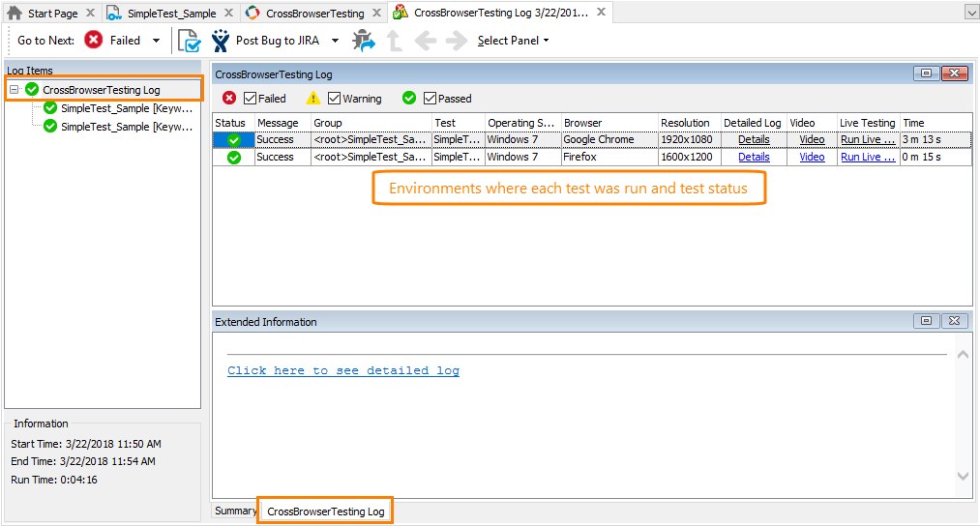This screenshot has width=980, height=526.
Task: Close the CrossBrowserTesting Log panel
Action: coord(955,73)
